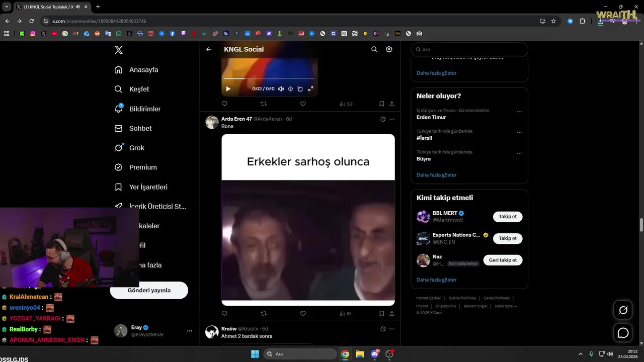Viewport: 644px width, 362px height.
Task: Open options for Büşra trend
Action: 519,153
